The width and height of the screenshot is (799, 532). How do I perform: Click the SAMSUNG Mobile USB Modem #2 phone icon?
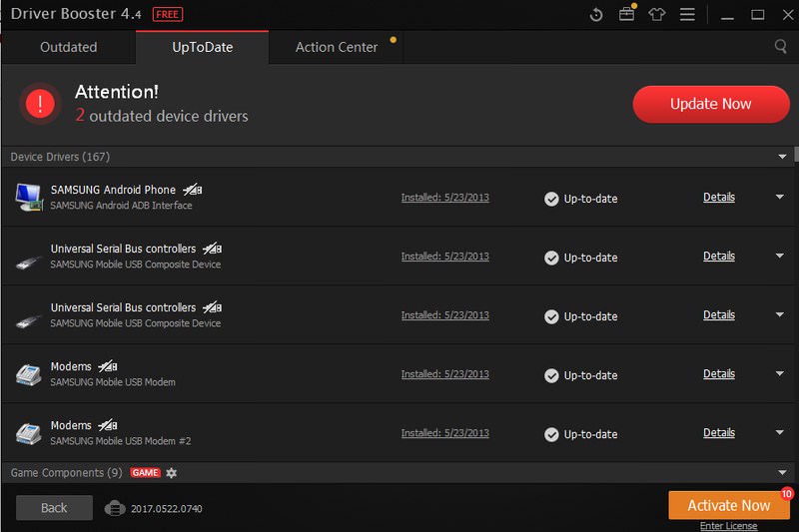point(28,433)
